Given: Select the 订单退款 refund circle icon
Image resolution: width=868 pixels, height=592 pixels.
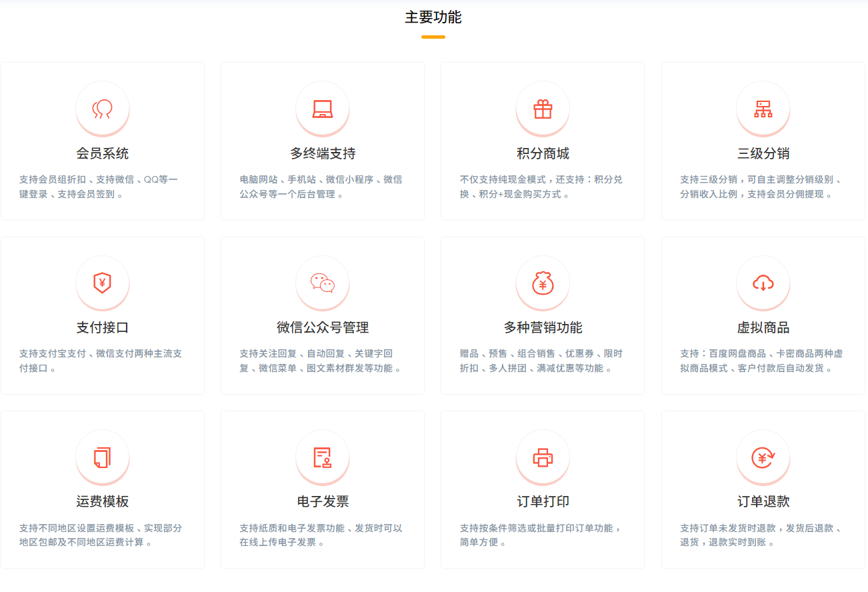Looking at the screenshot, I should [763, 457].
